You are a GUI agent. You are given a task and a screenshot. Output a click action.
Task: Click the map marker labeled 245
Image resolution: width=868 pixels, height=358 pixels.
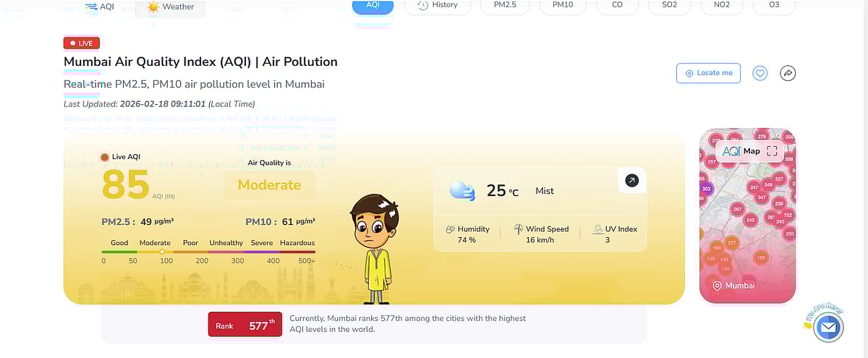751,220
